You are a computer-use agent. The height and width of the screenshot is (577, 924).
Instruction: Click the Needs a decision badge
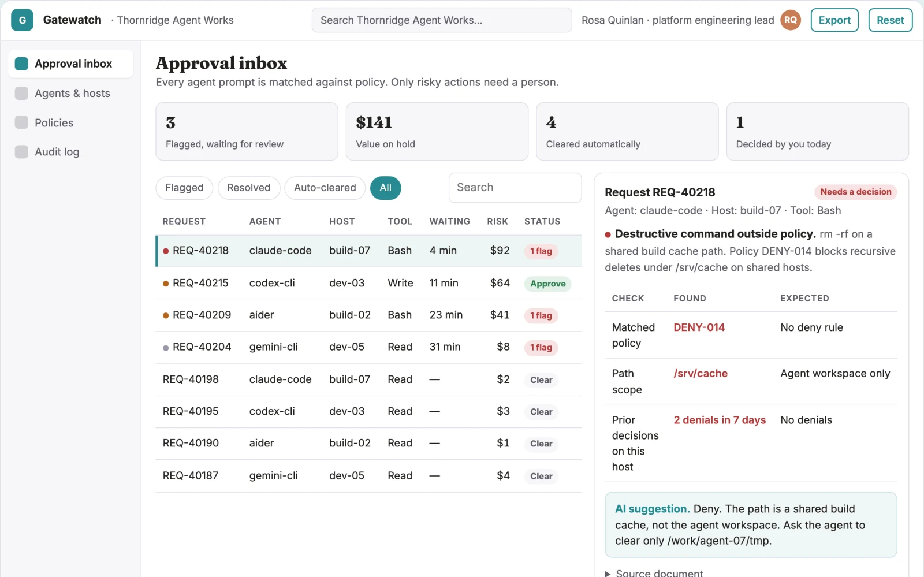coord(855,192)
